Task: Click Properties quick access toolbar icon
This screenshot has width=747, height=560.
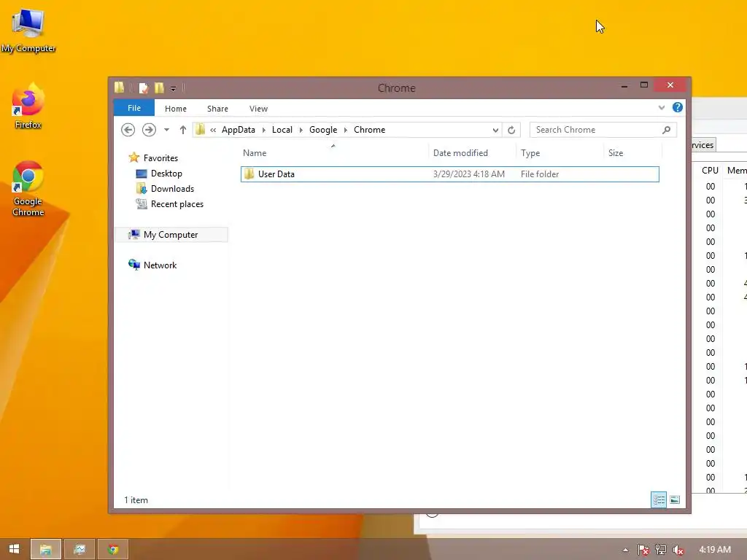Action: point(143,87)
